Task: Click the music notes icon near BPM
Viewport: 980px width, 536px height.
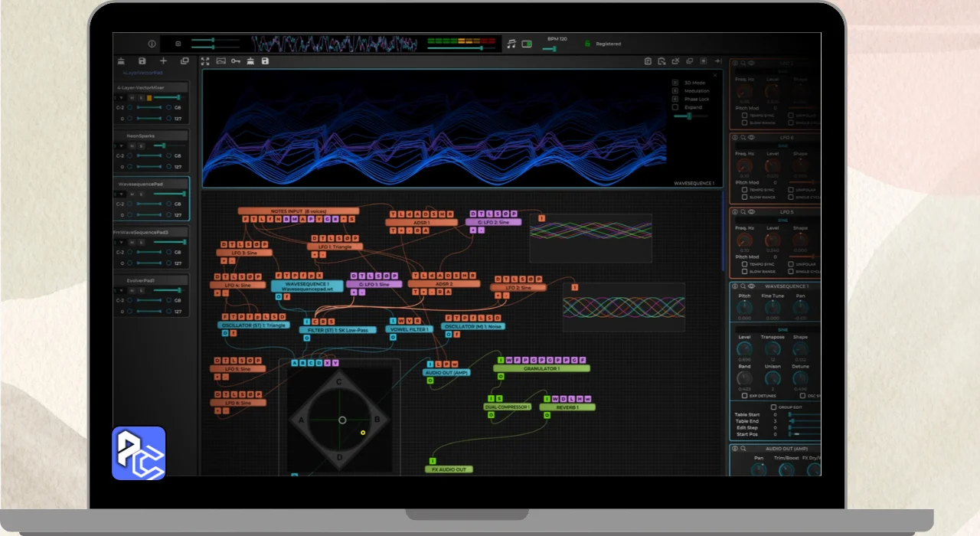Action: coord(511,44)
